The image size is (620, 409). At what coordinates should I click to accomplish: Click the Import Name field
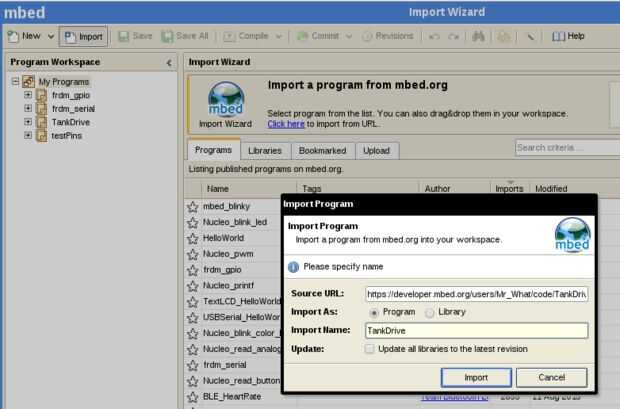[476, 330]
